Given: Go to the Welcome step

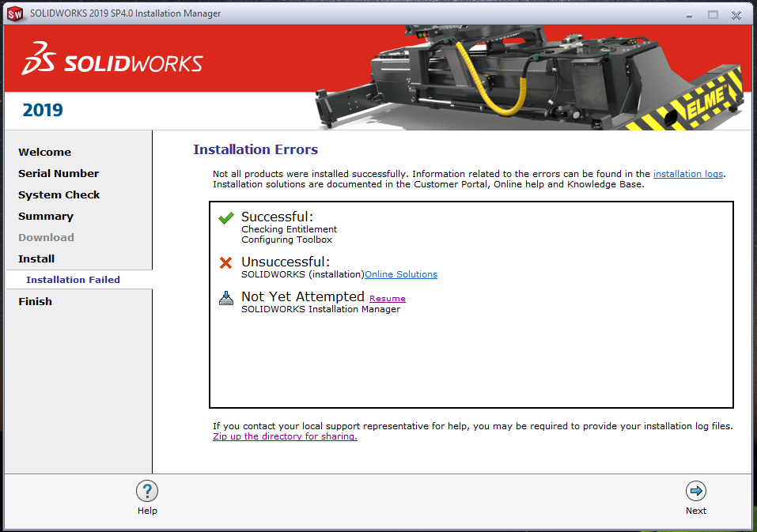Looking at the screenshot, I should [x=44, y=152].
